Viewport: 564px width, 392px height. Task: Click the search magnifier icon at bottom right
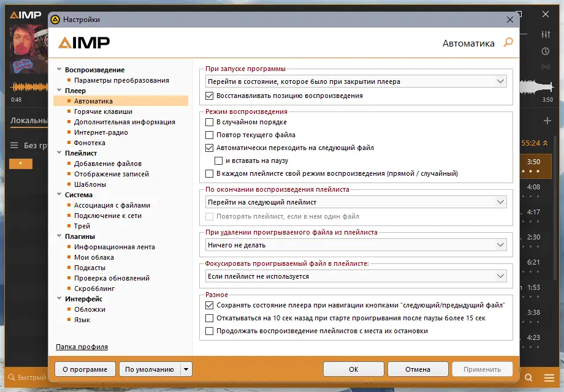528,377
